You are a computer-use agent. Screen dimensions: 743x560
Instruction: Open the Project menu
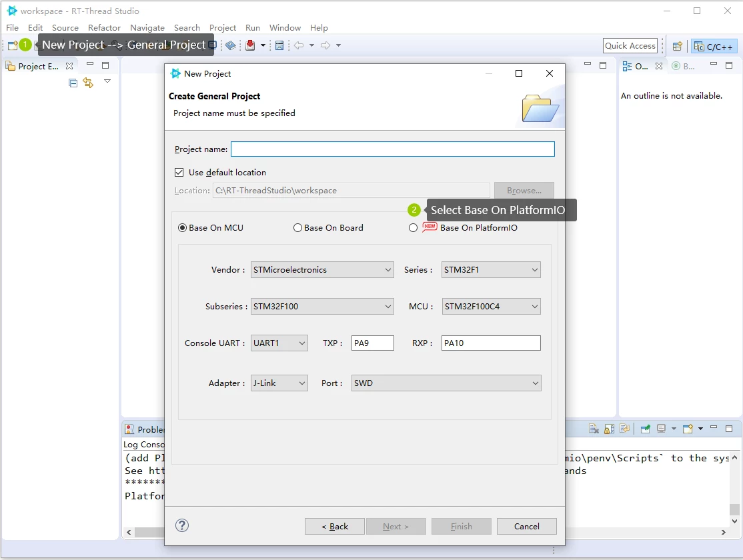[223, 28]
